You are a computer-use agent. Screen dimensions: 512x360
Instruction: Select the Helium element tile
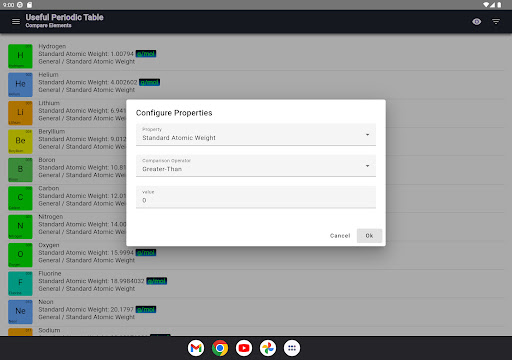[x=20, y=84]
